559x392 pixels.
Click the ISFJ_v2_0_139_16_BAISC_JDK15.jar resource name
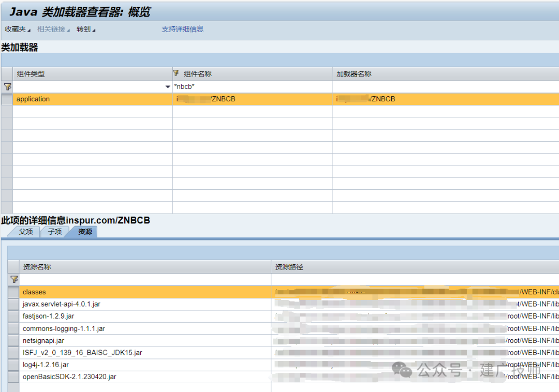coord(82,353)
